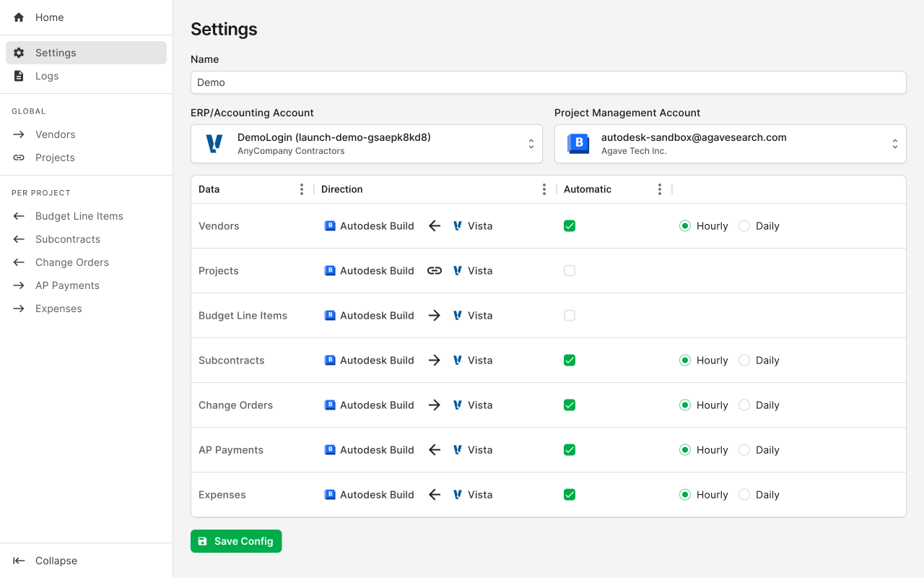Click 'Autodesk Build' text in Change Orders row
This screenshot has height=578, width=924.
377,405
